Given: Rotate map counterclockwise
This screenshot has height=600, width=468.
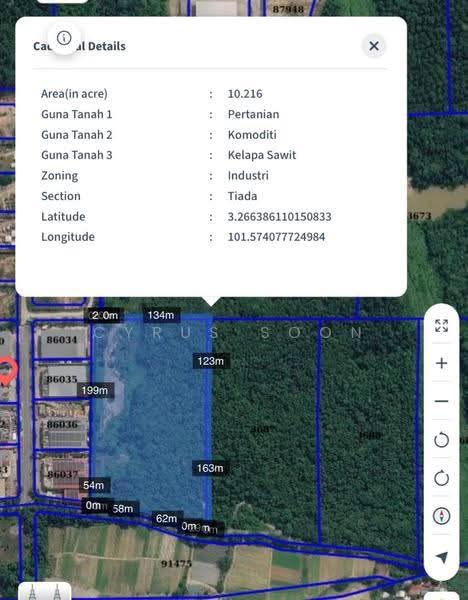Looking at the screenshot, I should pos(441,440).
